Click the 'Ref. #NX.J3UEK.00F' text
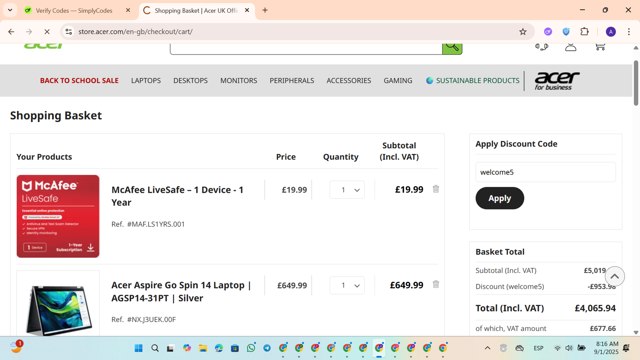This screenshot has height=360, width=640. pyautogui.click(x=144, y=319)
